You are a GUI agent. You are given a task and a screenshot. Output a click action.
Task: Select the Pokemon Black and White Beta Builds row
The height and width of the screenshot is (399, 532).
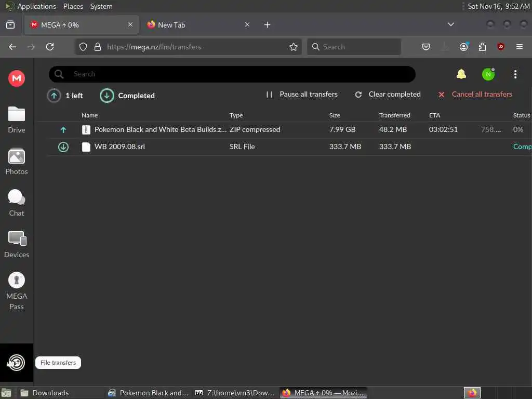pyautogui.click(x=289, y=129)
